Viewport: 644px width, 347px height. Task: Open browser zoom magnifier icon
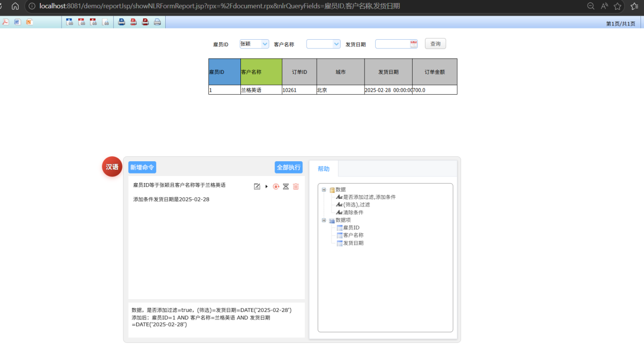[x=591, y=6]
